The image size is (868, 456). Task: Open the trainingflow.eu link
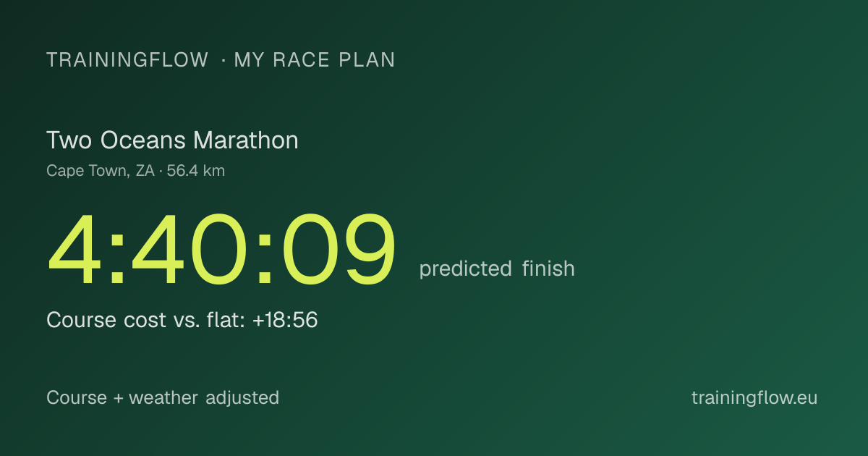point(754,398)
